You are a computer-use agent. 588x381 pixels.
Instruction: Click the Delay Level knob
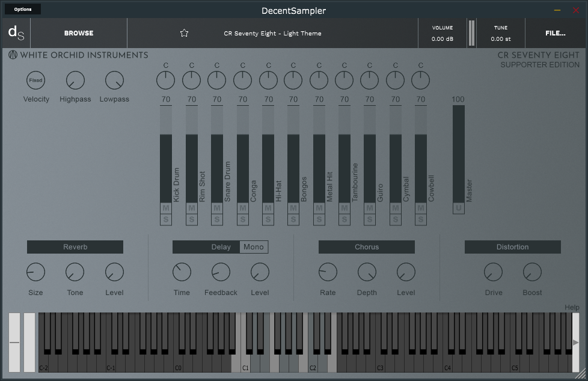pyautogui.click(x=260, y=272)
